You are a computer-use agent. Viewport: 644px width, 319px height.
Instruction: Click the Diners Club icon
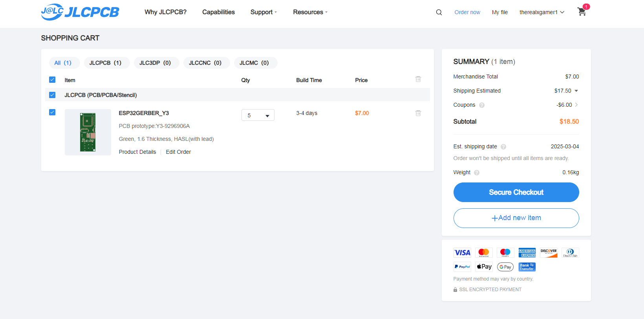coord(570,253)
